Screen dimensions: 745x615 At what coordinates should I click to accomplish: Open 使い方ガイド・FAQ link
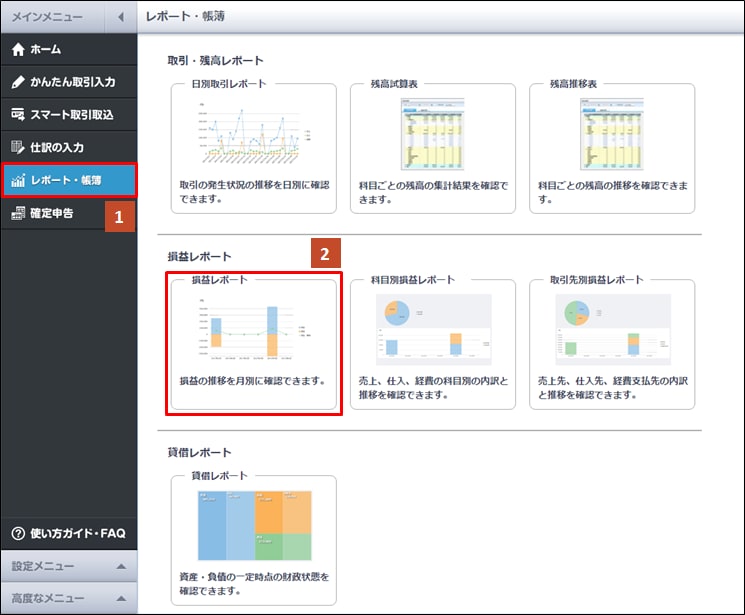[x=76, y=533]
